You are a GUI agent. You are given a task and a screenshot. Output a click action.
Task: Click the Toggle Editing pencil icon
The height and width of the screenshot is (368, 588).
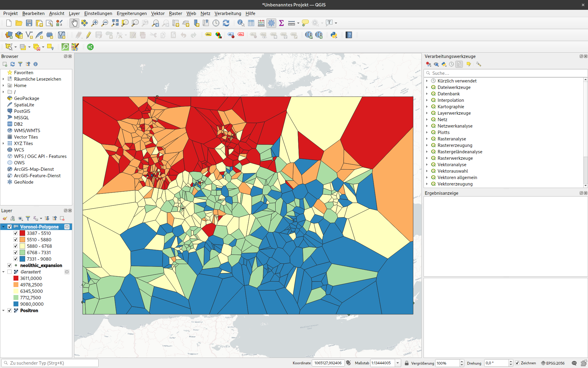(89, 35)
